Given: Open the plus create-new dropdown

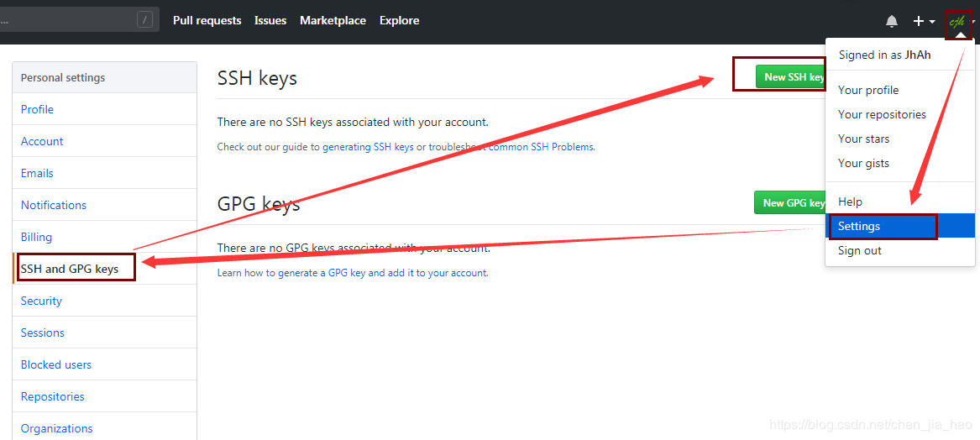Looking at the screenshot, I should [924, 21].
